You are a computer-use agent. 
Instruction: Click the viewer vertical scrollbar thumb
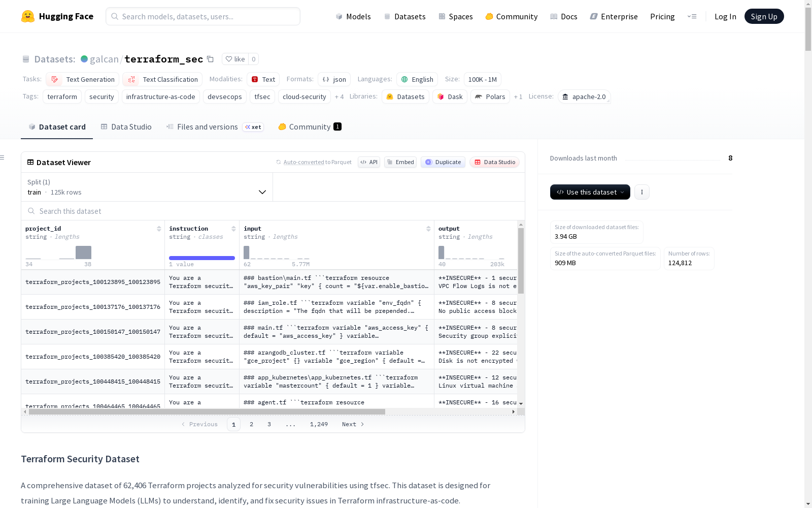click(521, 261)
